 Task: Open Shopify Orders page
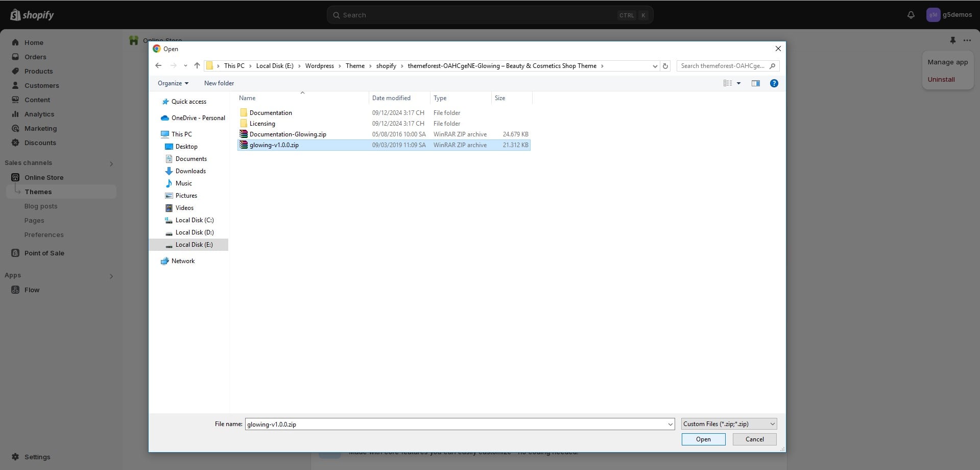pyautogui.click(x=35, y=57)
